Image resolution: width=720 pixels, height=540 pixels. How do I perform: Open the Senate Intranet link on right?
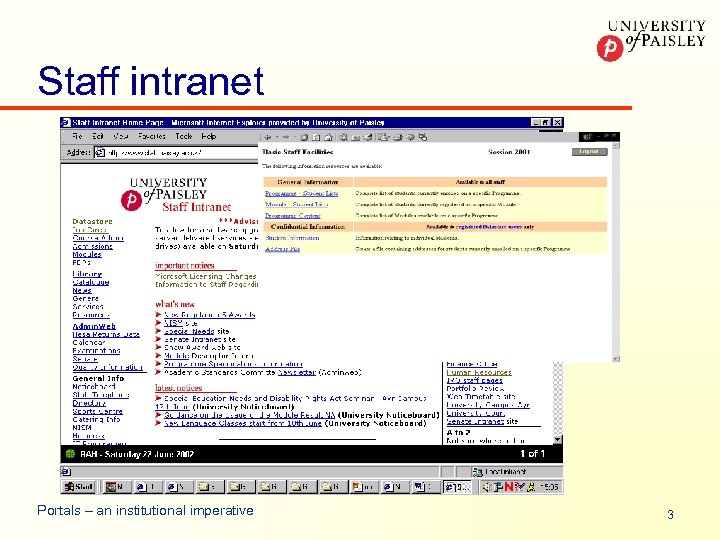pos(475,421)
